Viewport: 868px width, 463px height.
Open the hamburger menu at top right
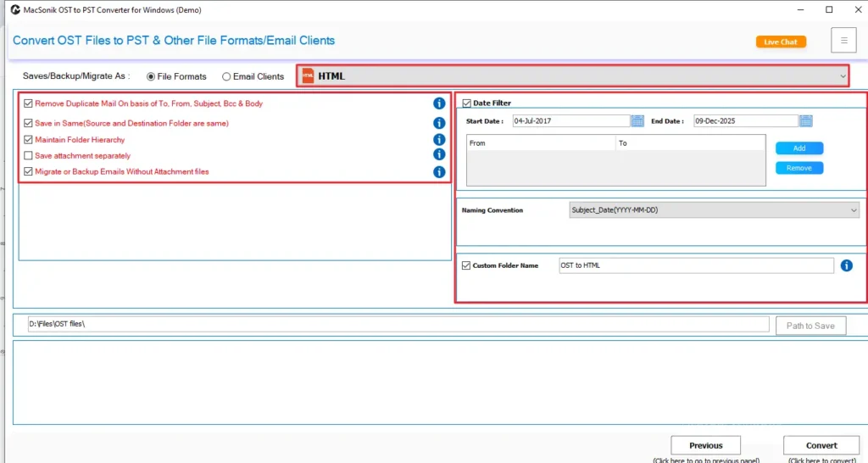[x=843, y=40]
